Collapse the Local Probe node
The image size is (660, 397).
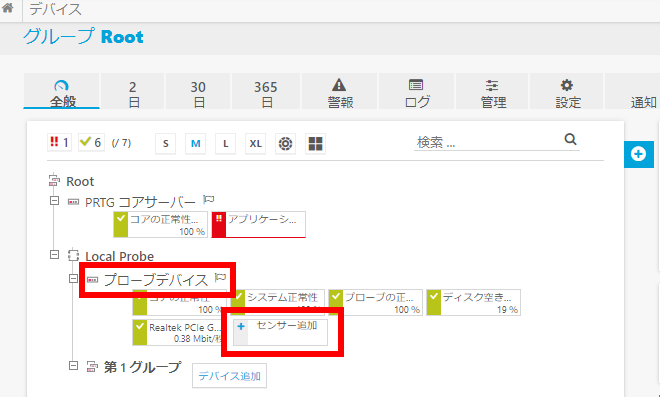tap(54, 254)
